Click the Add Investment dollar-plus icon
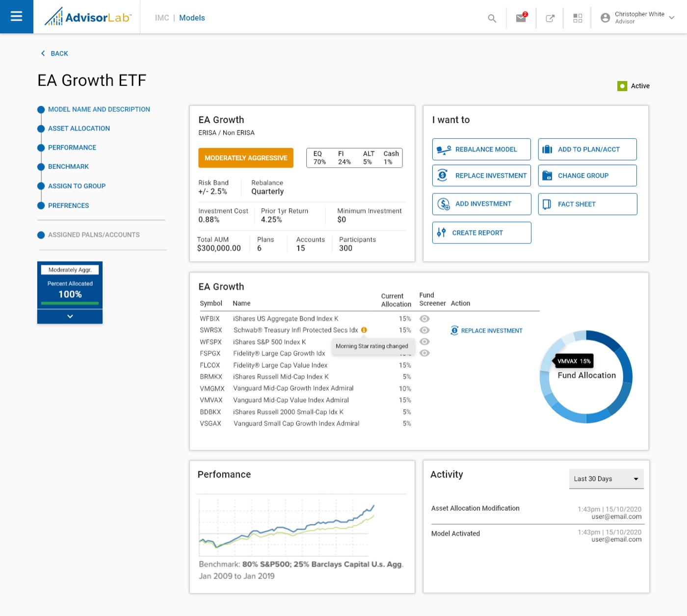 point(444,204)
